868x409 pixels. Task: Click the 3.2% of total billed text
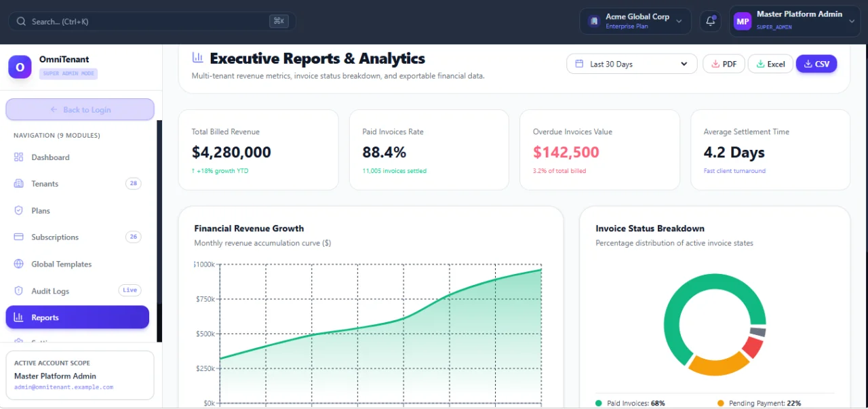pyautogui.click(x=559, y=171)
